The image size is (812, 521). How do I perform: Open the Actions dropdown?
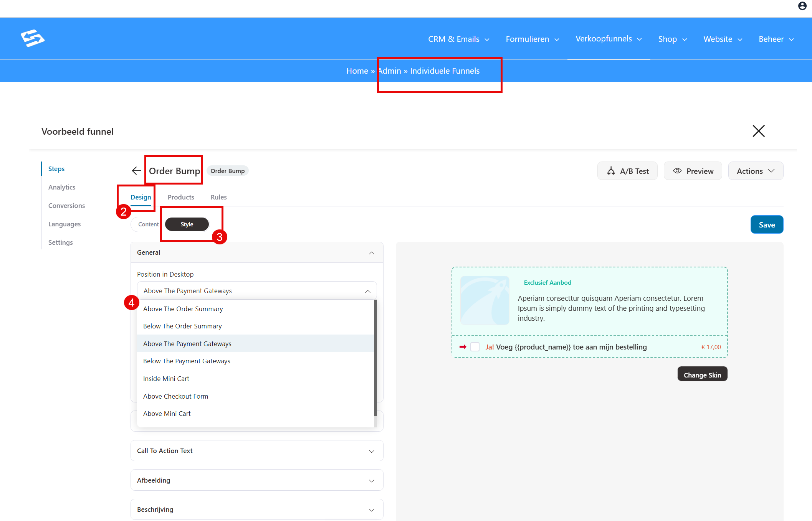pos(756,171)
